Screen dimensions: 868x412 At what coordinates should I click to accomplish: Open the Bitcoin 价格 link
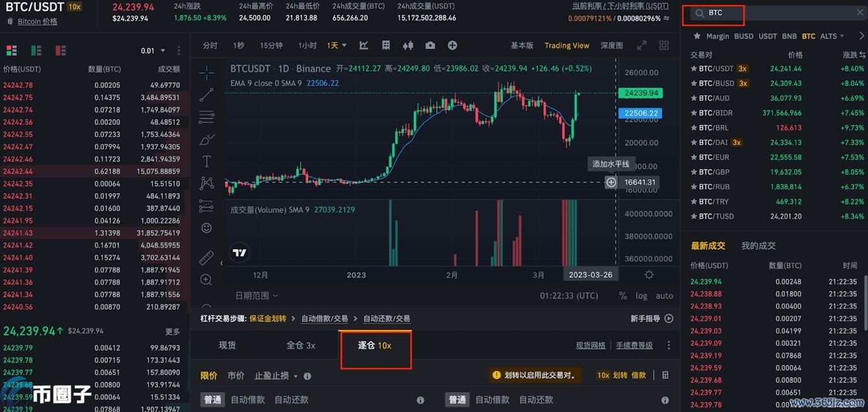(x=37, y=21)
